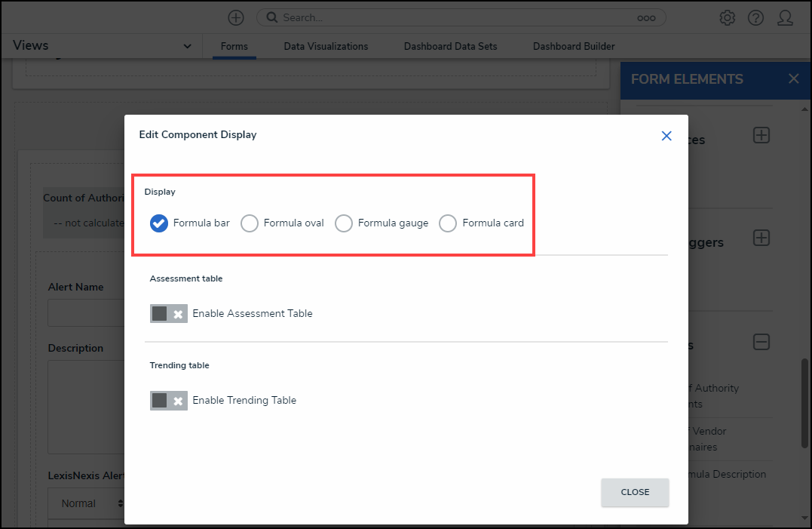Close the Form Elements panel
This screenshot has height=529, width=812.
coord(793,78)
